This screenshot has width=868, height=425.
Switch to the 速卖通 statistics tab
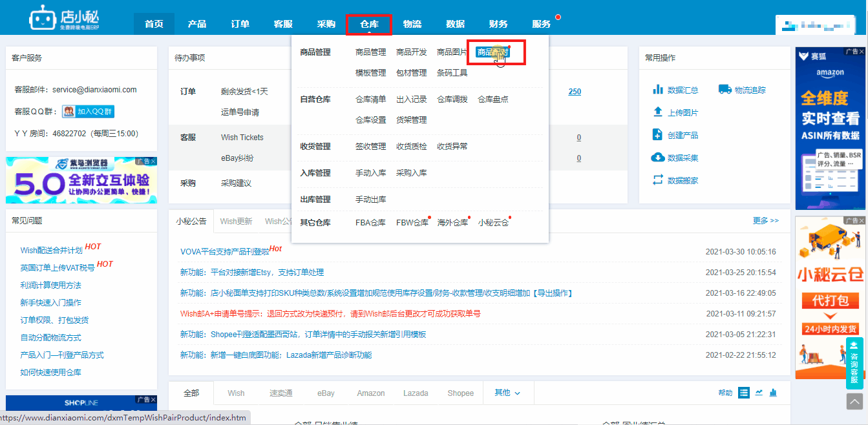[281, 393]
